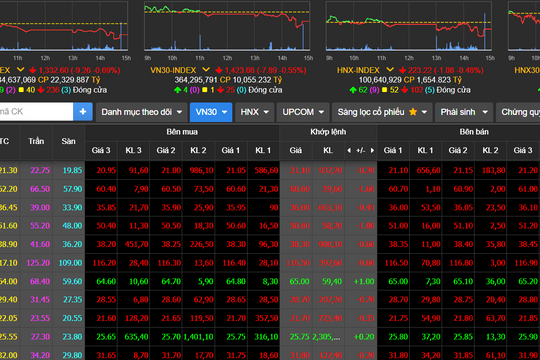Open the HNX dropdown menu

point(255,112)
